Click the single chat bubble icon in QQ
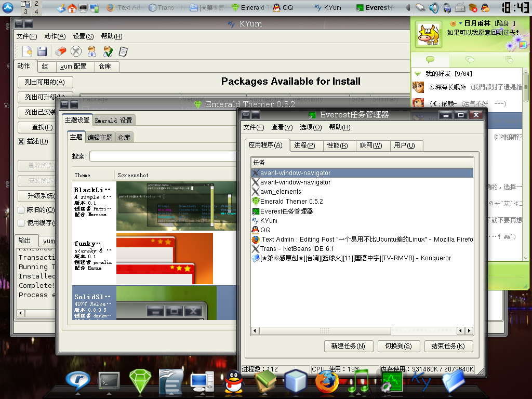The width and height of the screenshot is (532, 399). 430,60
